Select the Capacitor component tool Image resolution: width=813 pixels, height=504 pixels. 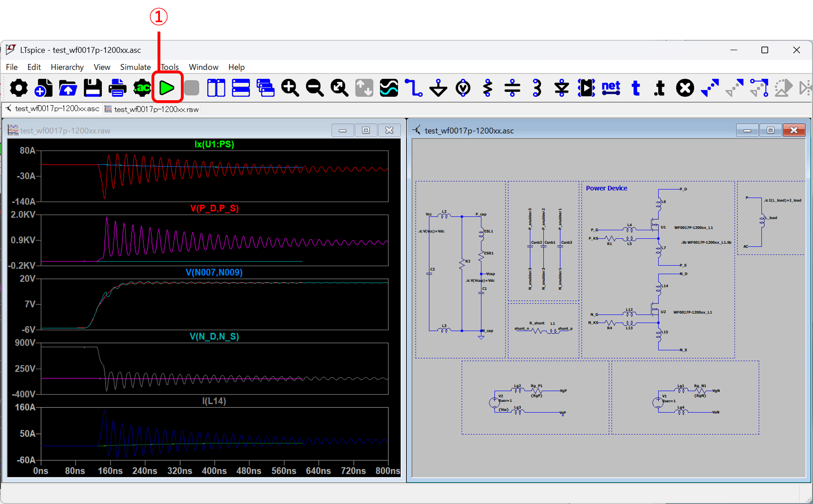pyautogui.click(x=512, y=88)
